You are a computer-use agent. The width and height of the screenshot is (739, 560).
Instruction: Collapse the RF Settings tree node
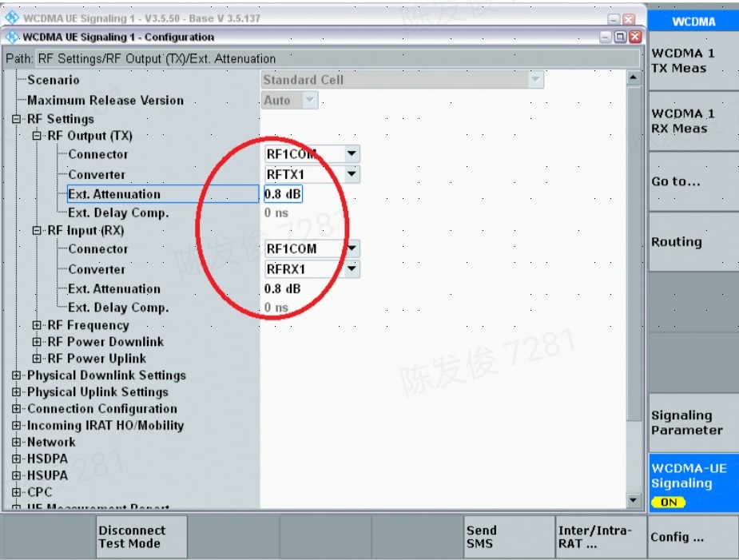(17, 119)
